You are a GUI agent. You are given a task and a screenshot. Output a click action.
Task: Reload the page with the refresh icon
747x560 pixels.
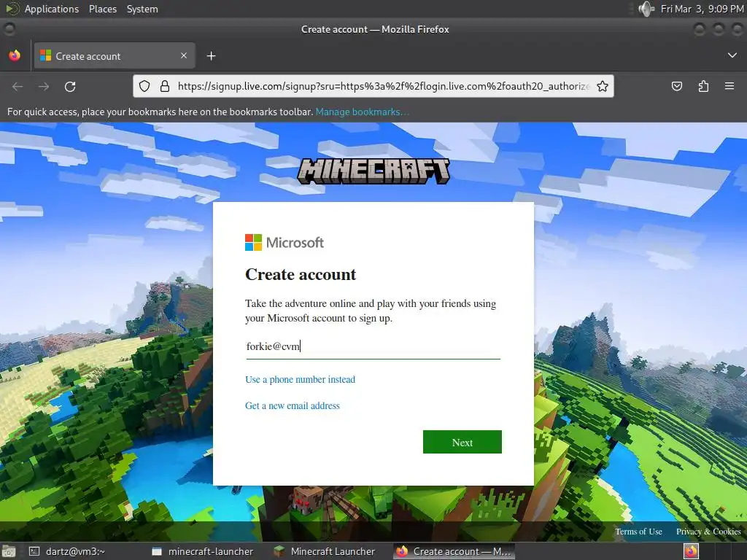[70, 87]
